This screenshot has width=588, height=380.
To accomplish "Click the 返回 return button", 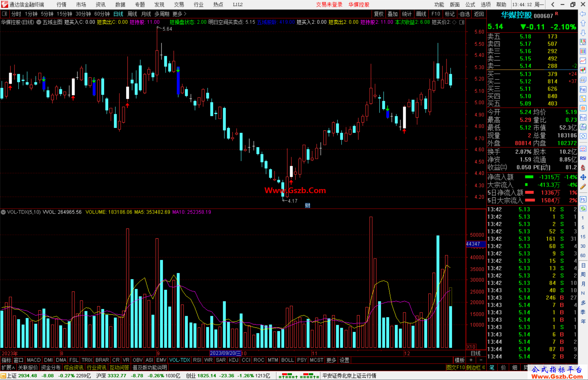I will tap(479, 14).
